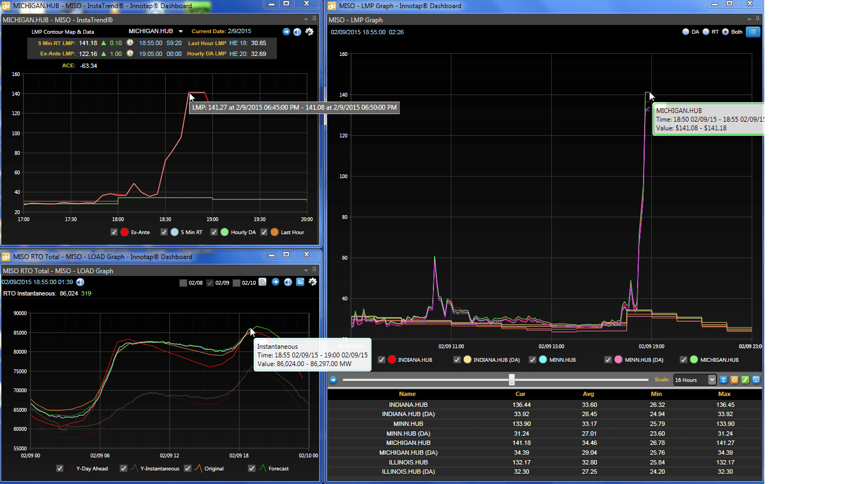
Task: Toggle the speaker icon in LOAD Graph toolbar
Action: coord(288,282)
